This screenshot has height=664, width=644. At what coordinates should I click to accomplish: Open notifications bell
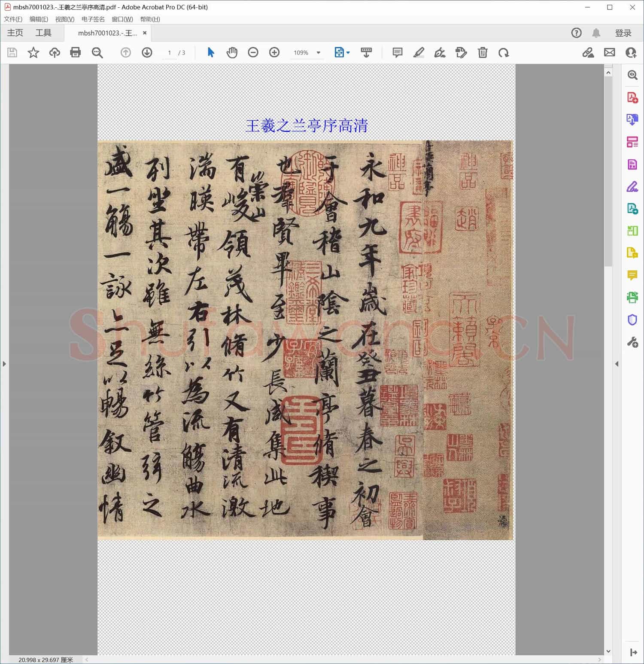(596, 33)
